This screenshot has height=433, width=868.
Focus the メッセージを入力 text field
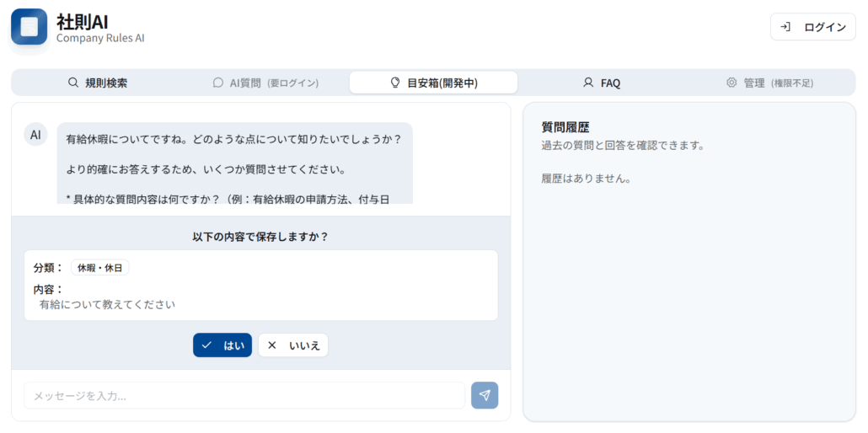(244, 395)
